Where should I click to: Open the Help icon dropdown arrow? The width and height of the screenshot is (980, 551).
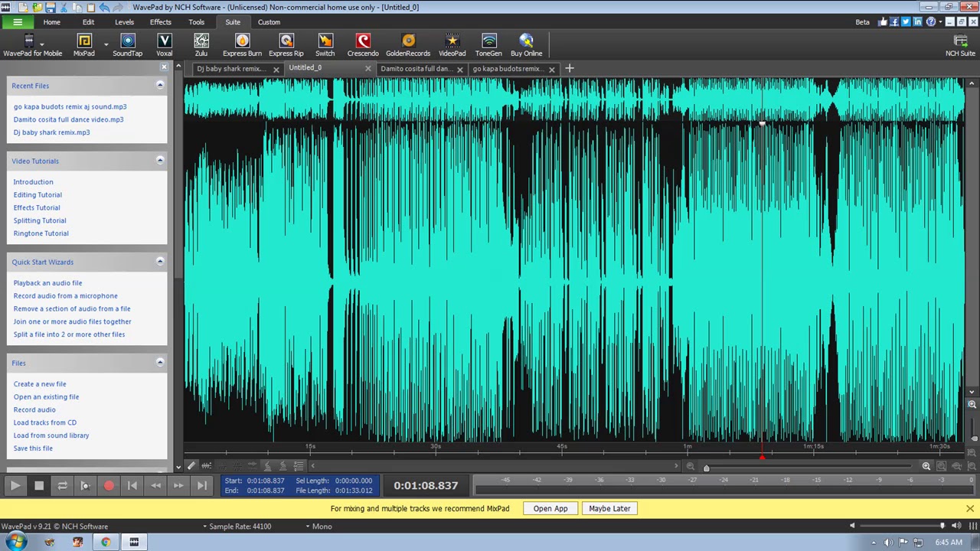[941, 22]
